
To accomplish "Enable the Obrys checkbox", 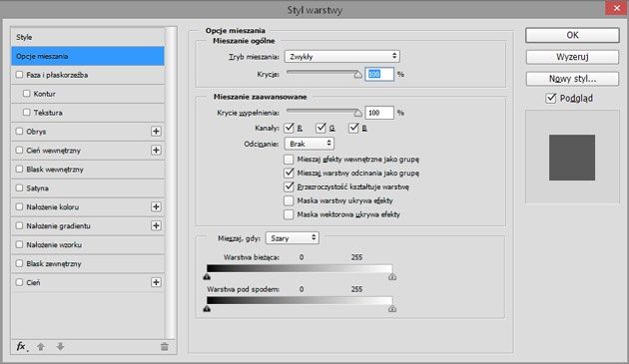I will coord(19,131).
